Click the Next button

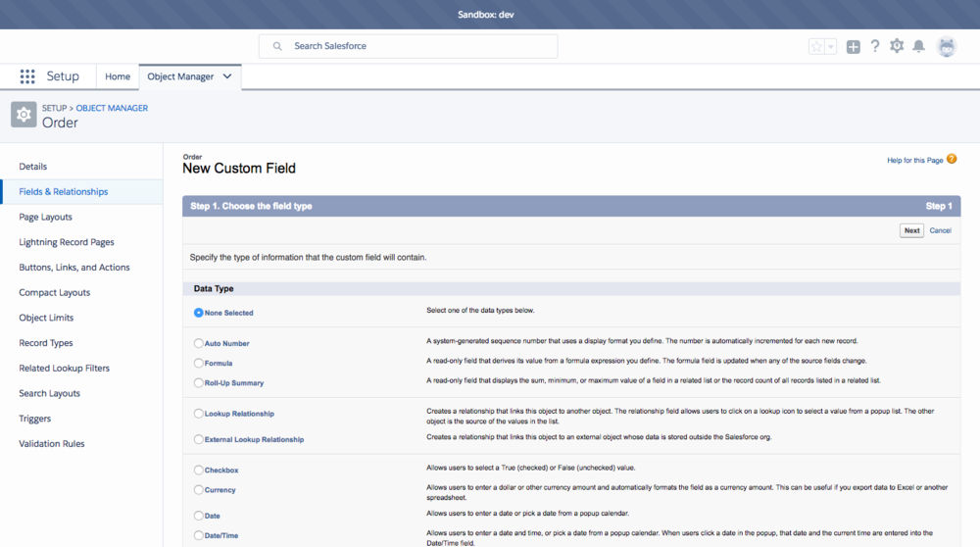tap(911, 230)
